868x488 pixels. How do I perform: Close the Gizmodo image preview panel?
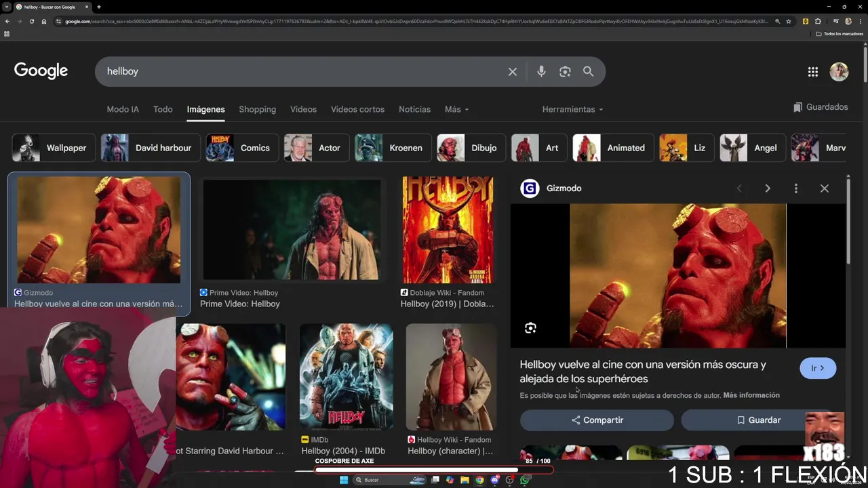(x=825, y=188)
